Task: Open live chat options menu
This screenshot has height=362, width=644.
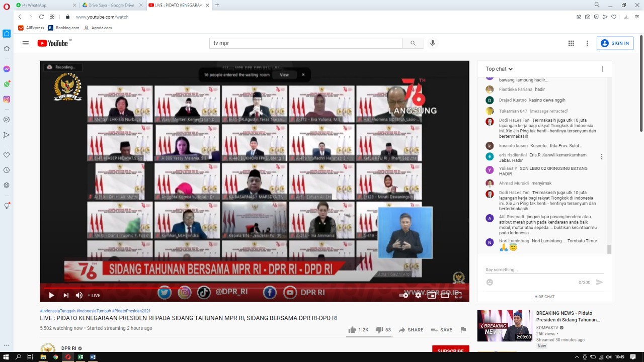Action: (x=602, y=69)
